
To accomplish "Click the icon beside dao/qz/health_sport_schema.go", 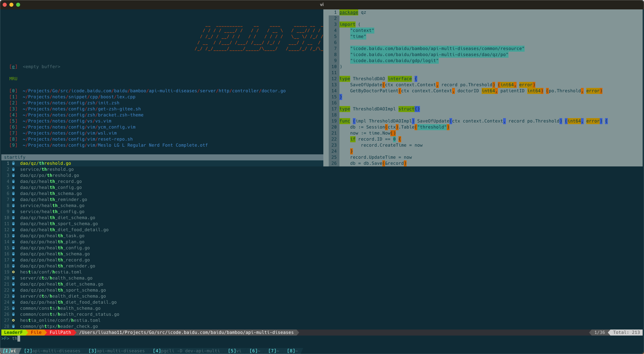I will (13, 224).
